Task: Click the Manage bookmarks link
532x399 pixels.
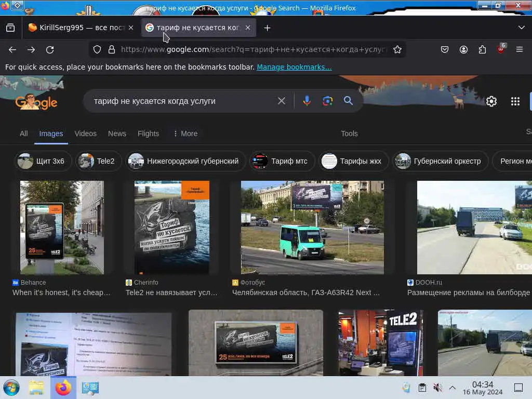Action: click(294, 67)
